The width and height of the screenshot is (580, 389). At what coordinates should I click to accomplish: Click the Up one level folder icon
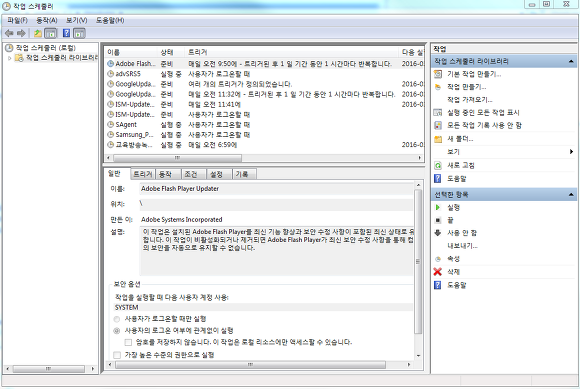click(x=38, y=33)
